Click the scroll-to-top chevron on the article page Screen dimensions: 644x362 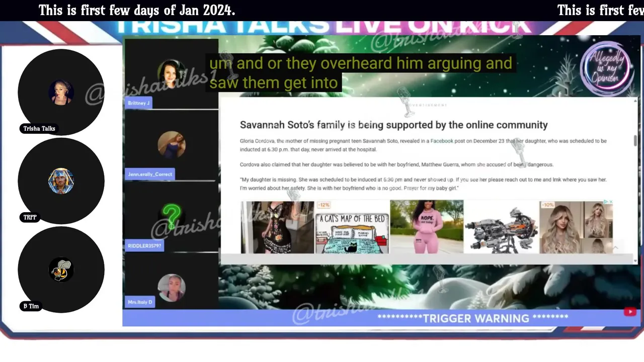click(615, 247)
